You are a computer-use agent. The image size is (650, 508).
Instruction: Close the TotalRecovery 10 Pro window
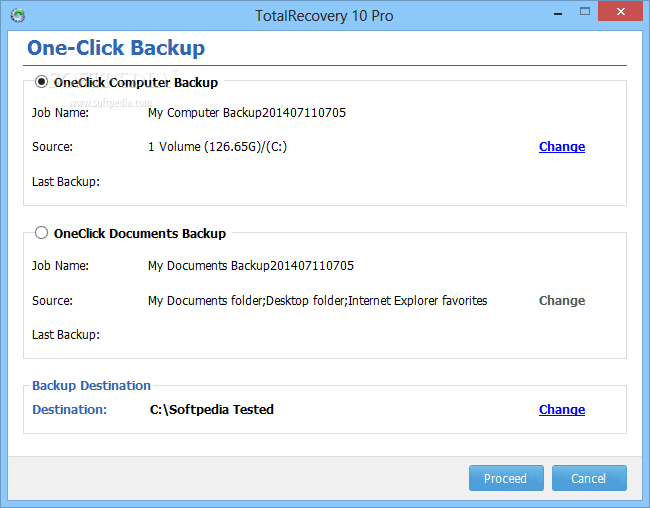[620, 12]
